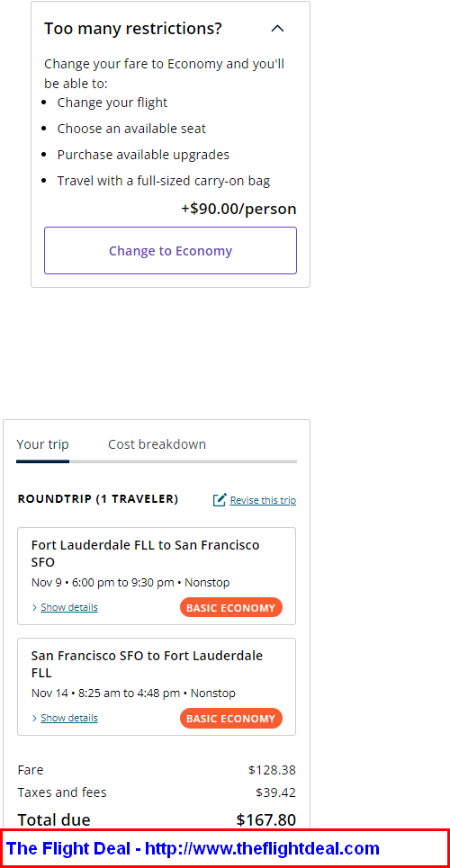Click the "Too many restrictions?" heading
The image size is (450, 868).
coord(133,29)
